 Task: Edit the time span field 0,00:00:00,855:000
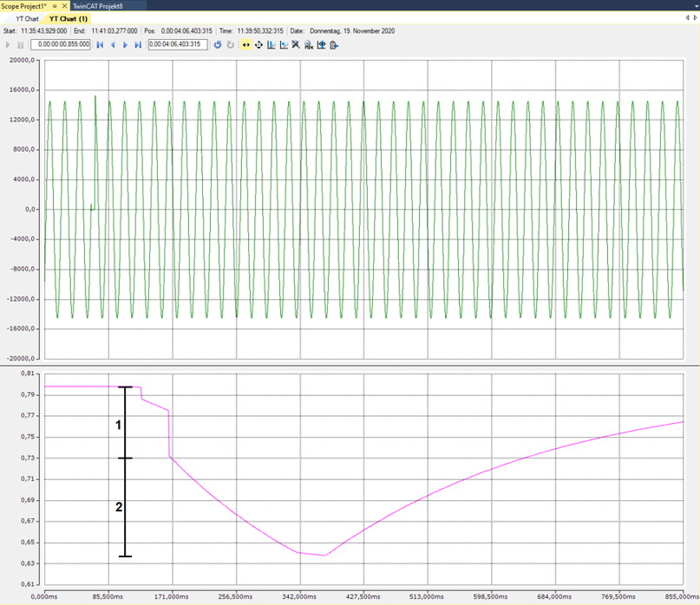tap(61, 44)
